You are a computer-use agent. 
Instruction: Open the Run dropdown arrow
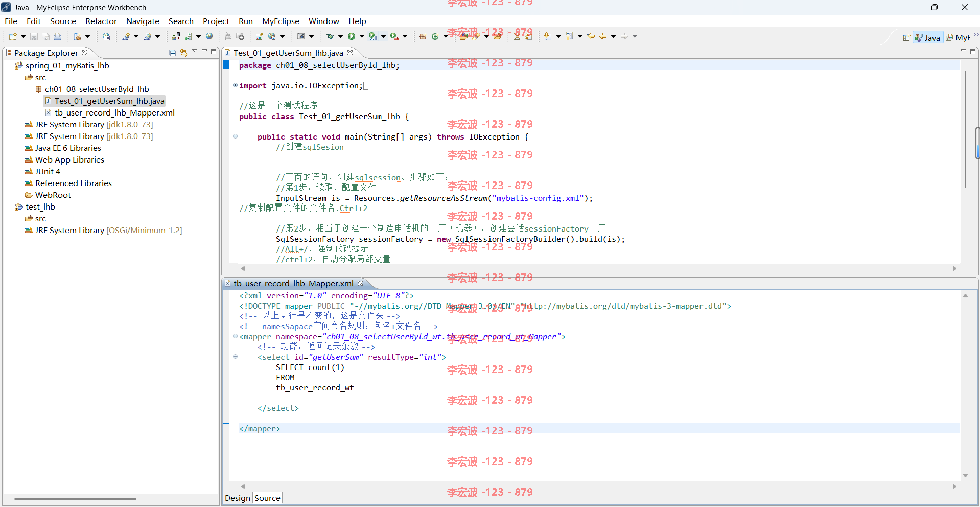coord(362,36)
